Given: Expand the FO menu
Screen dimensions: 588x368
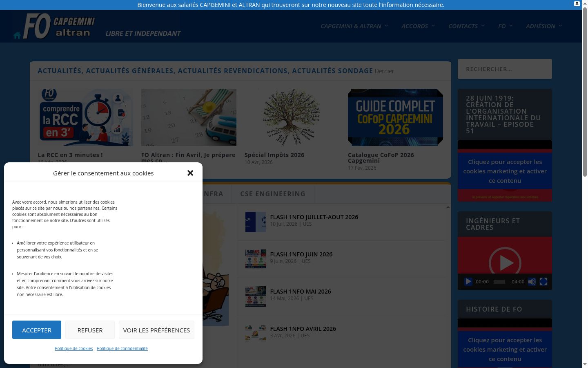Looking at the screenshot, I should (505, 26).
